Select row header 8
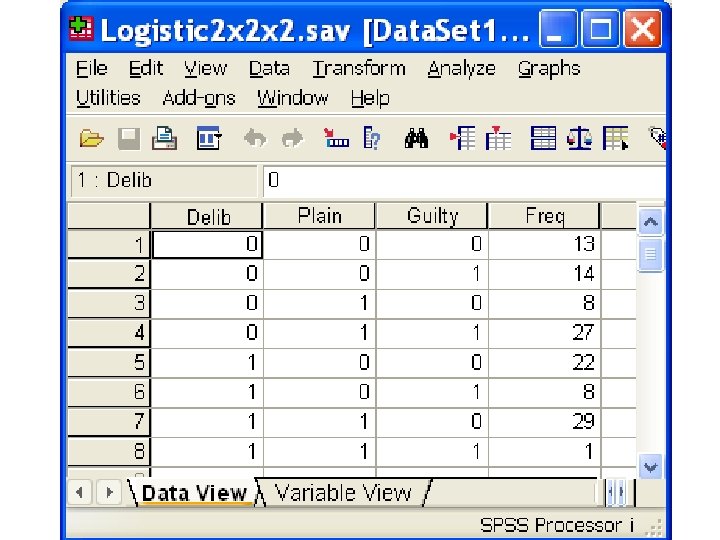This screenshot has width=720, height=540. click(x=109, y=451)
